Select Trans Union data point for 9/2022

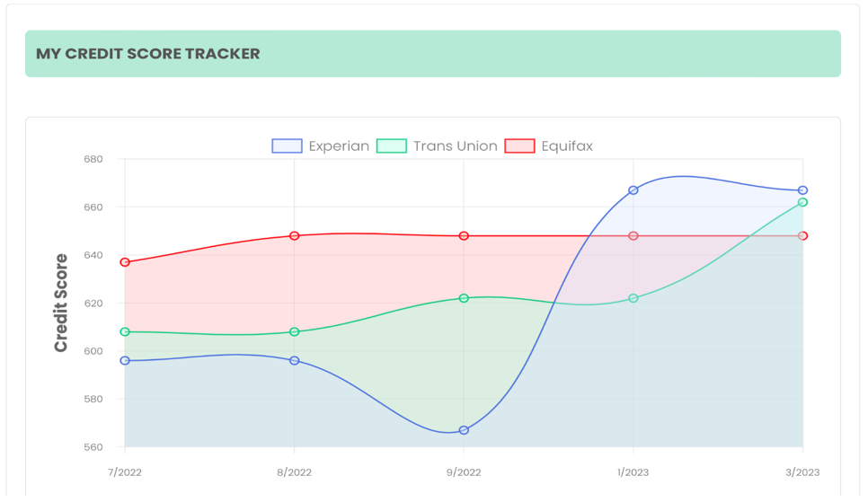pyautogui.click(x=464, y=298)
